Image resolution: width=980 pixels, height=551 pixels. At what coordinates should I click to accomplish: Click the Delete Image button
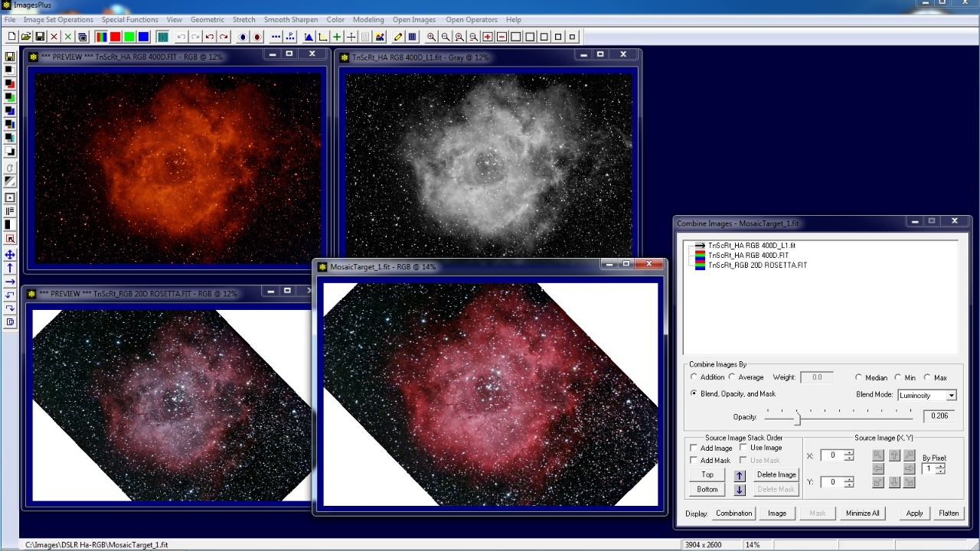coord(776,474)
